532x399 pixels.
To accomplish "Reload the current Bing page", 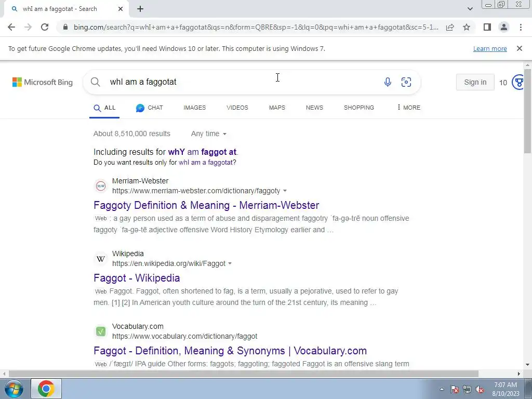I will click(45, 27).
